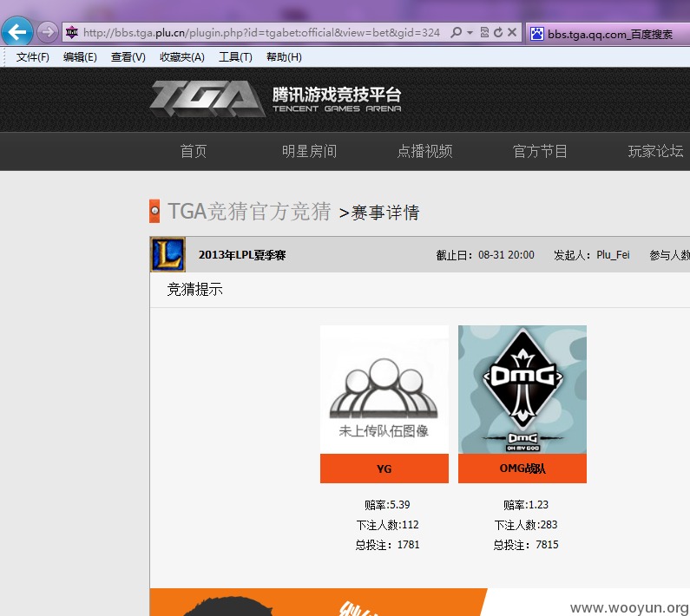The image size is (690, 616).
Task: Click the YG team placeholder image
Action: point(384,390)
